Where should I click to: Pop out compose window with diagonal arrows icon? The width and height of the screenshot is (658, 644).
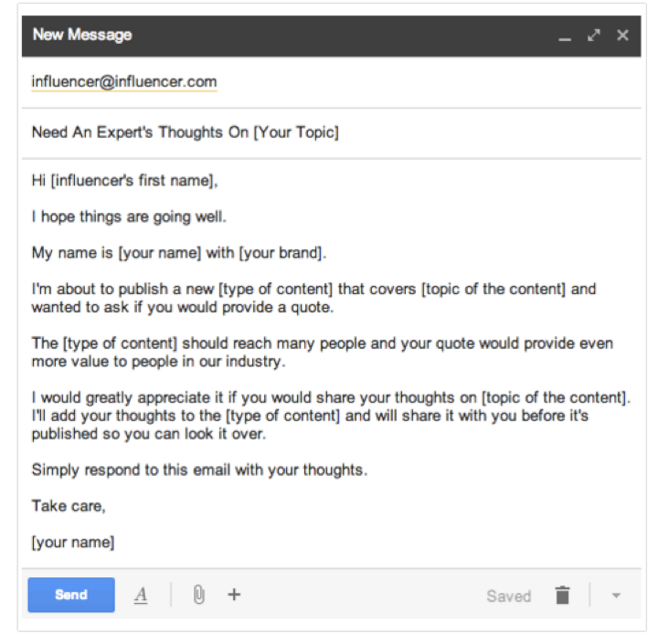(x=594, y=36)
